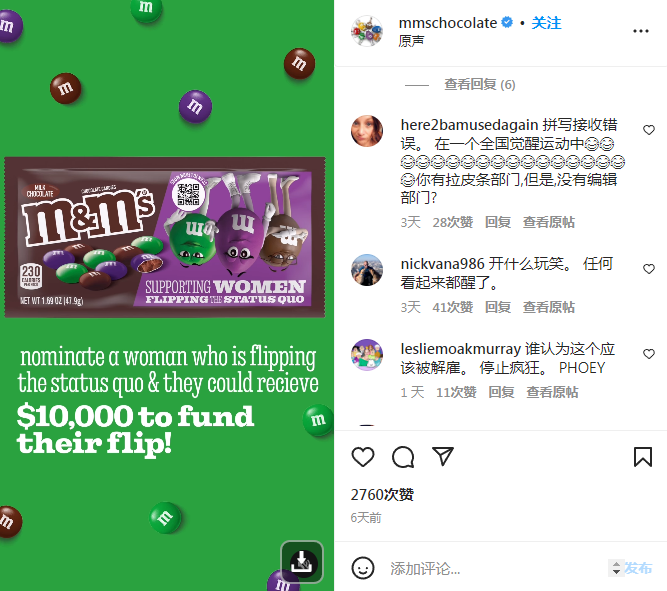Save the post with the bookmark icon
This screenshot has width=667, height=591.
pos(643,457)
